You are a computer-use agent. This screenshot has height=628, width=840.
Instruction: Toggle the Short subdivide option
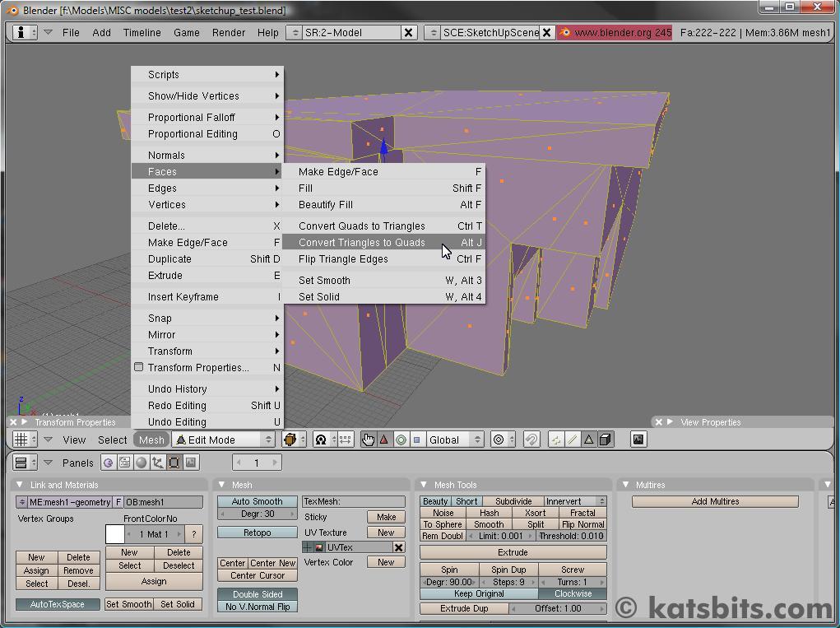pyautogui.click(x=466, y=501)
